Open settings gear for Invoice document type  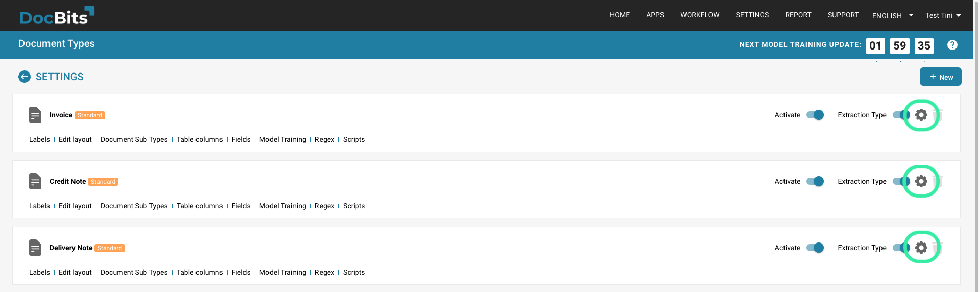[921, 115]
